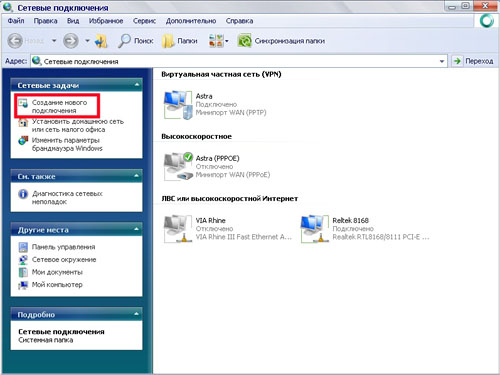Click the Control Panel icon
The width and height of the screenshot is (500, 375).
coord(23,247)
